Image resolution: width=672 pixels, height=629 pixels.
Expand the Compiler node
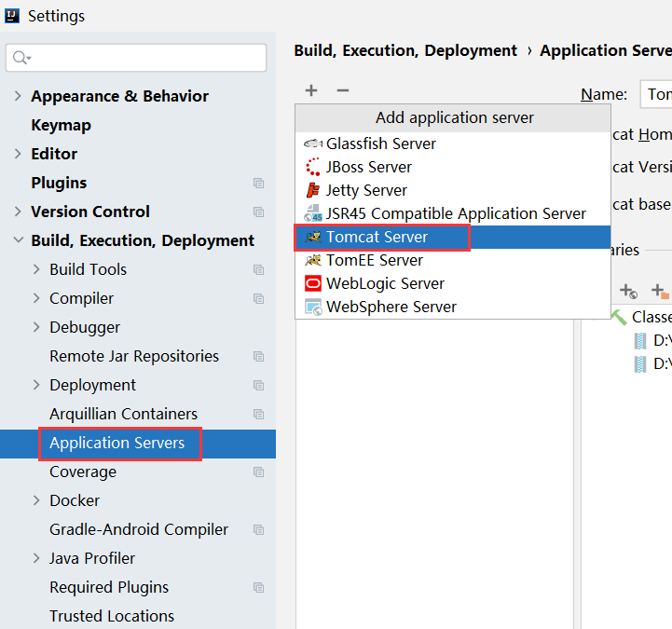36,298
